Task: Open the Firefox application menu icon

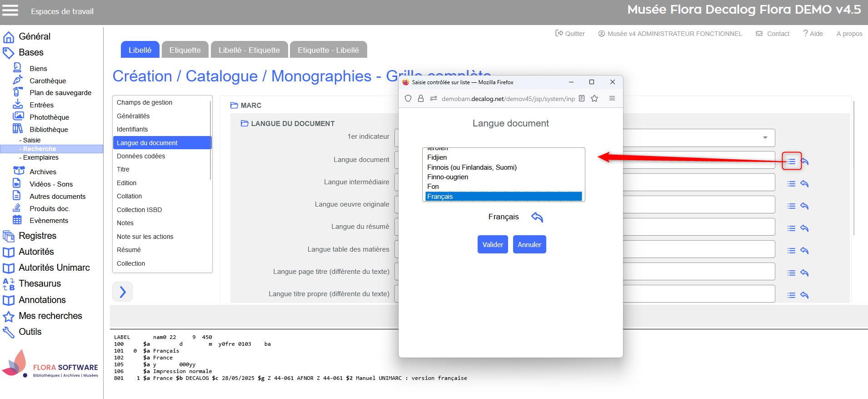Action: click(612, 99)
